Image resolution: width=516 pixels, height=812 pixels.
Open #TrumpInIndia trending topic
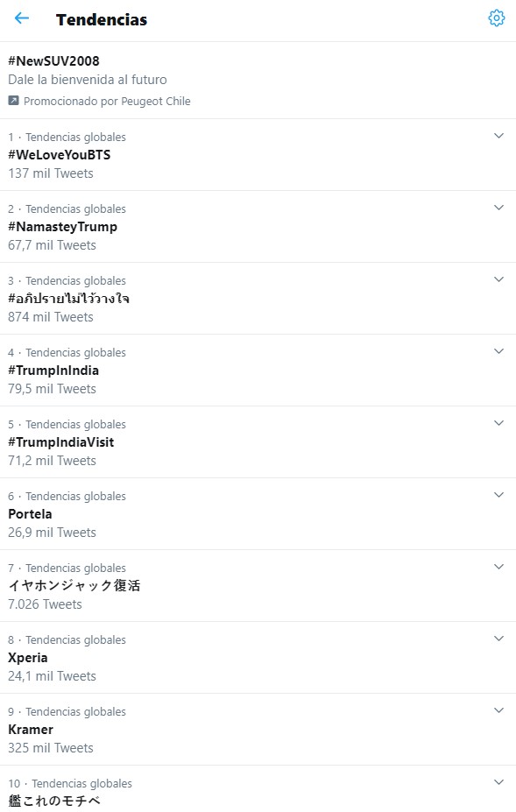(53, 371)
